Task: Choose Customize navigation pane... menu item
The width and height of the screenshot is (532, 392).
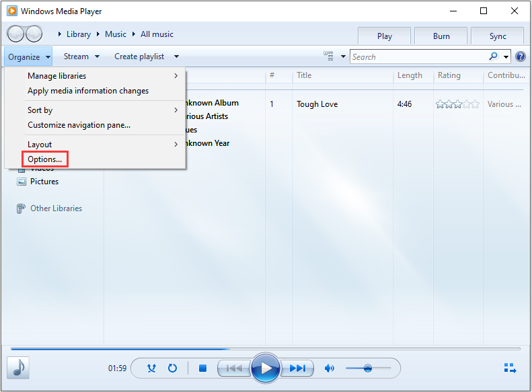Action: pos(79,124)
